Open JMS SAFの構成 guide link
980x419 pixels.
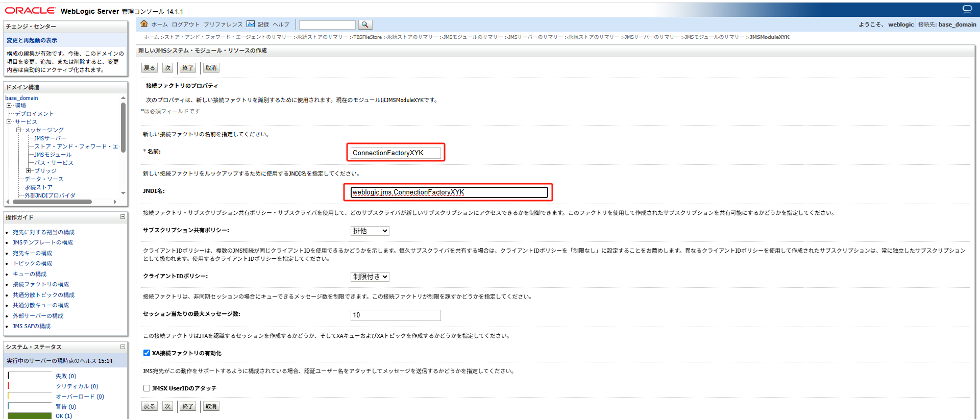(32, 326)
